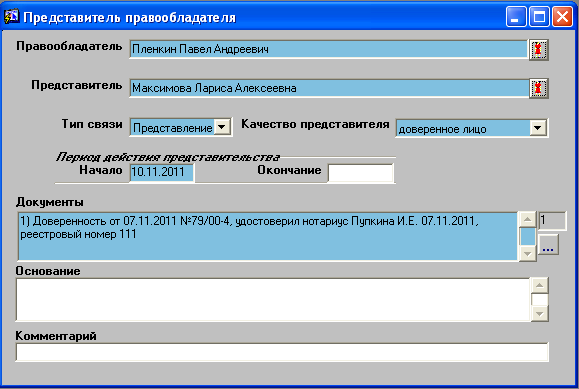Viewport: 579px width, 389px height.
Task: Open documents browser with the ellipsis button
Action: tap(548, 244)
